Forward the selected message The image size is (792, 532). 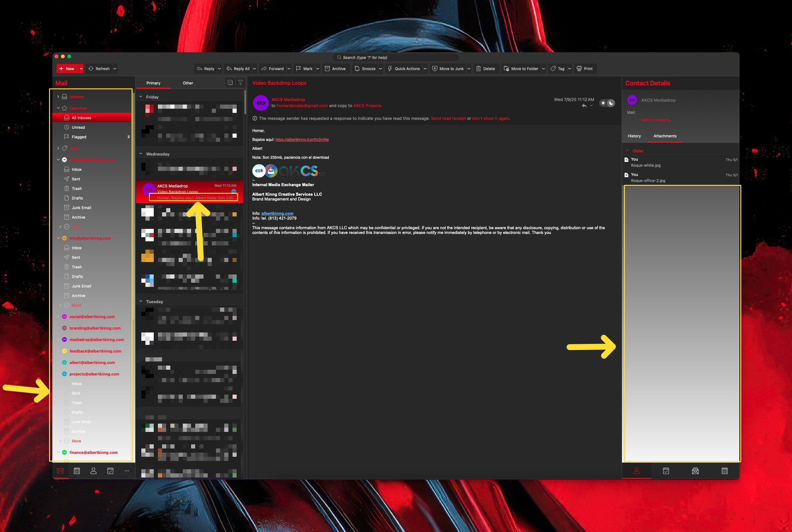tap(273, 69)
